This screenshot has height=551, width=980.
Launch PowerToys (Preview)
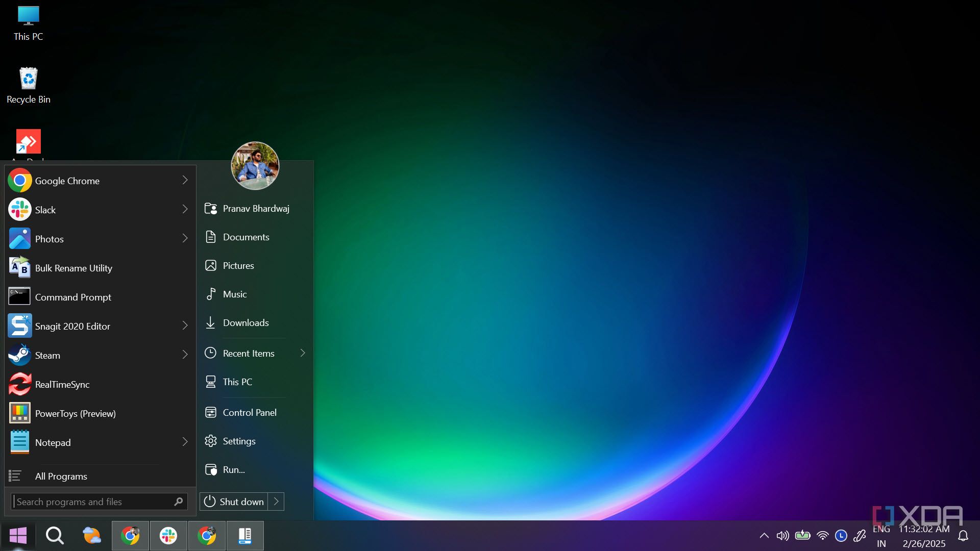tap(75, 413)
